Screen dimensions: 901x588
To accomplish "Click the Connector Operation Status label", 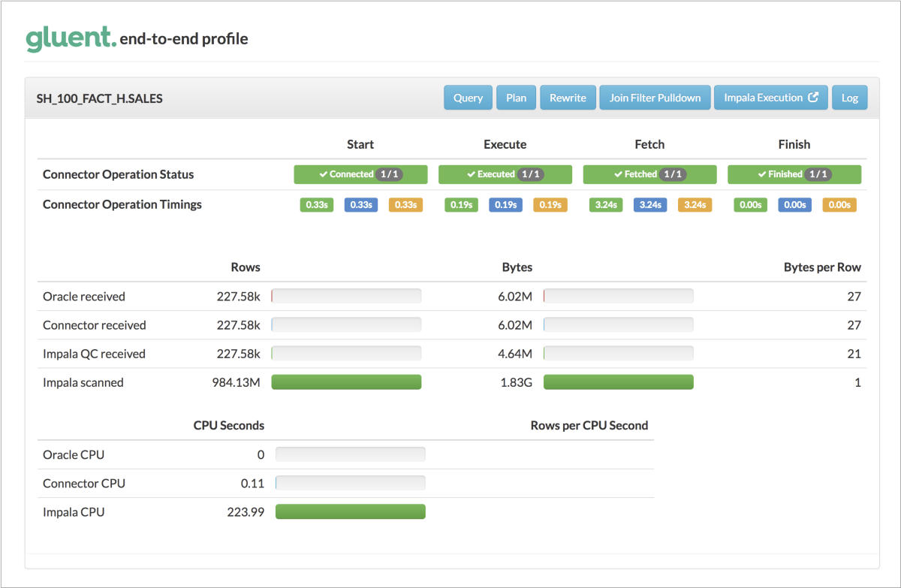I will point(119,174).
